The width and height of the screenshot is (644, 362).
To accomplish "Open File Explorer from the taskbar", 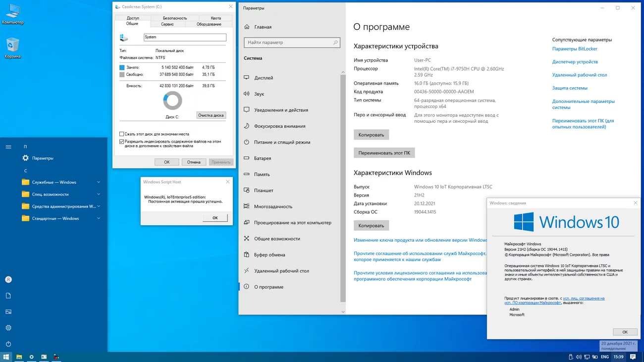I will click(19, 357).
